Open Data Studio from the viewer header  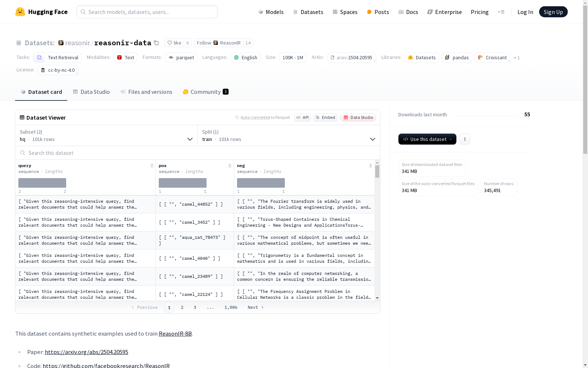pos(358,117)
